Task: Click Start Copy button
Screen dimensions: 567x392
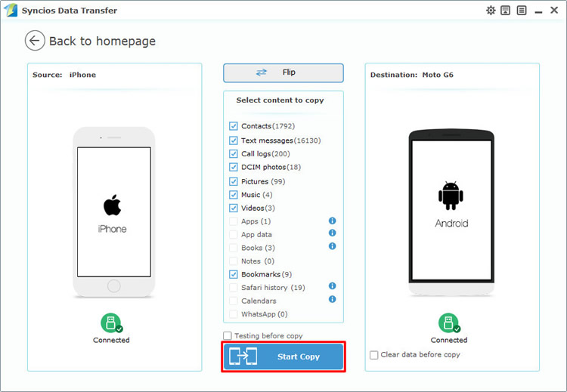Action: (x=283, y=357)
